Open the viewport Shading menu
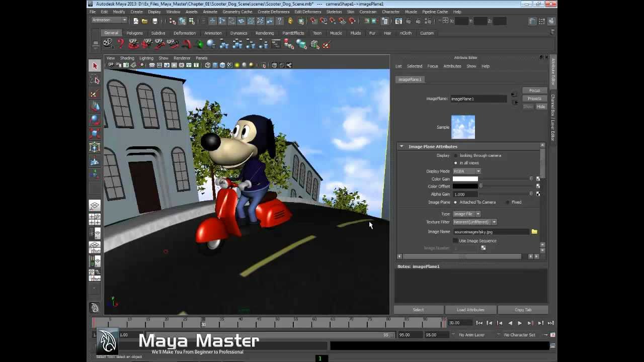 (127, 58)
